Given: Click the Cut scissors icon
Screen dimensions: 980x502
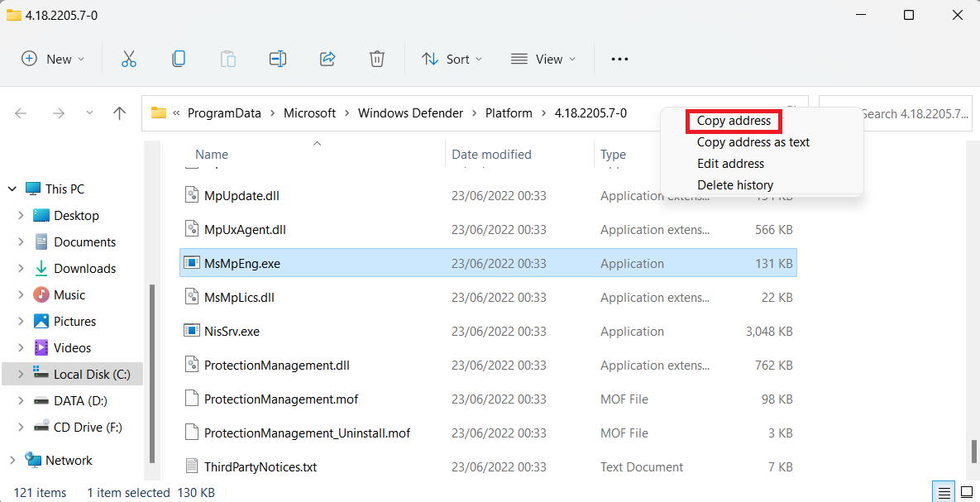Looking at the screenshot, I should pyautogui.click(x=129, y=59).
